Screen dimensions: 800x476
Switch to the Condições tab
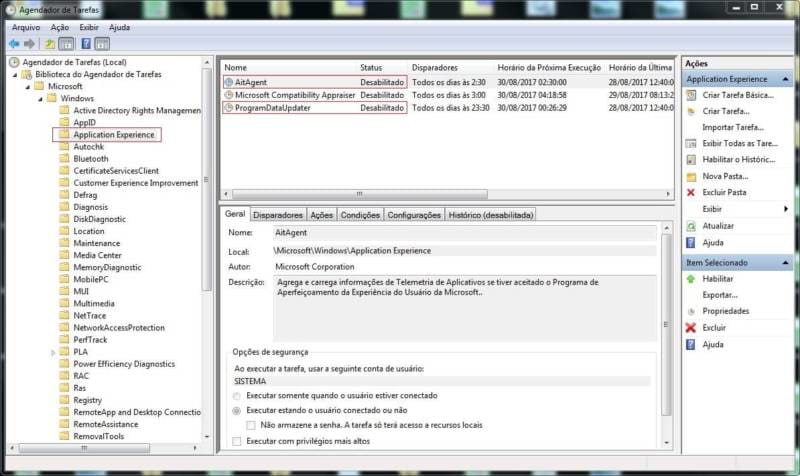360,215
